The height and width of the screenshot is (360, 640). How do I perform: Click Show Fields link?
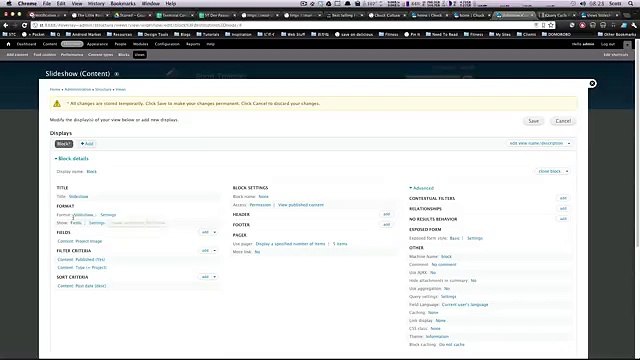tap(76, 223)
